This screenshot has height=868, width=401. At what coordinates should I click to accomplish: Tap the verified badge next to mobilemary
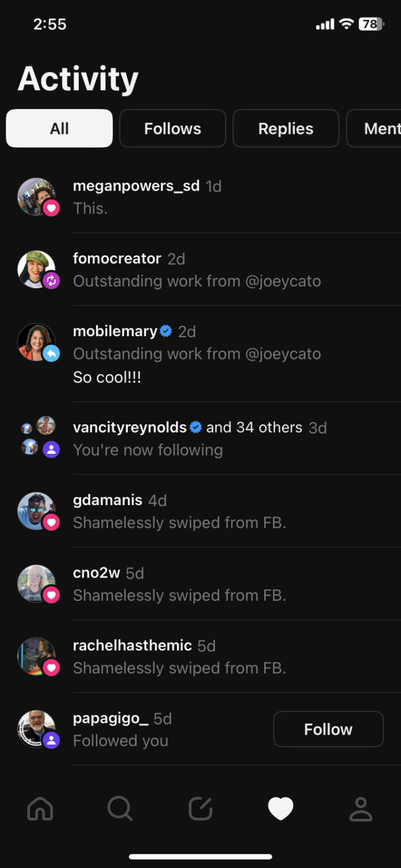(x=166, y=331)
